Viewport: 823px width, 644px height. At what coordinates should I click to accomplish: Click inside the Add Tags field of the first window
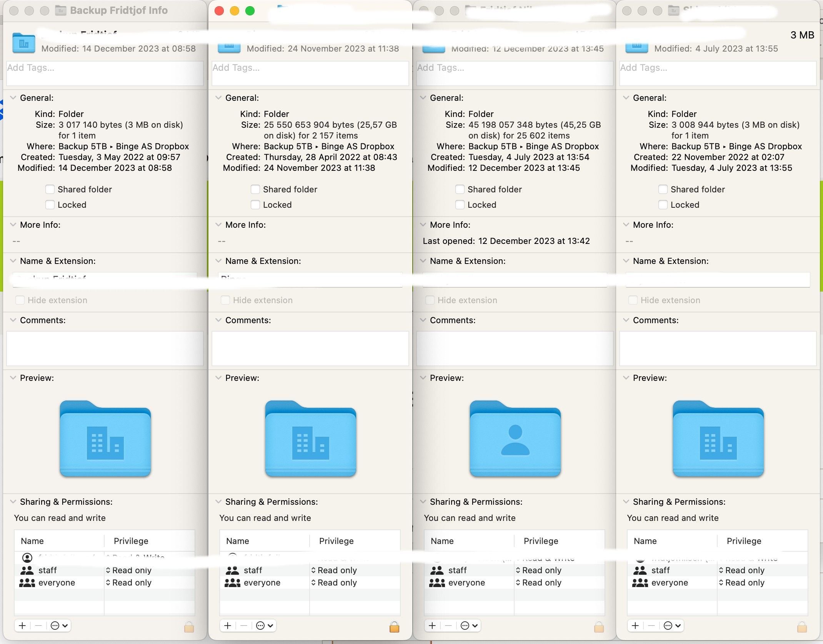click(x=105, y=73)
